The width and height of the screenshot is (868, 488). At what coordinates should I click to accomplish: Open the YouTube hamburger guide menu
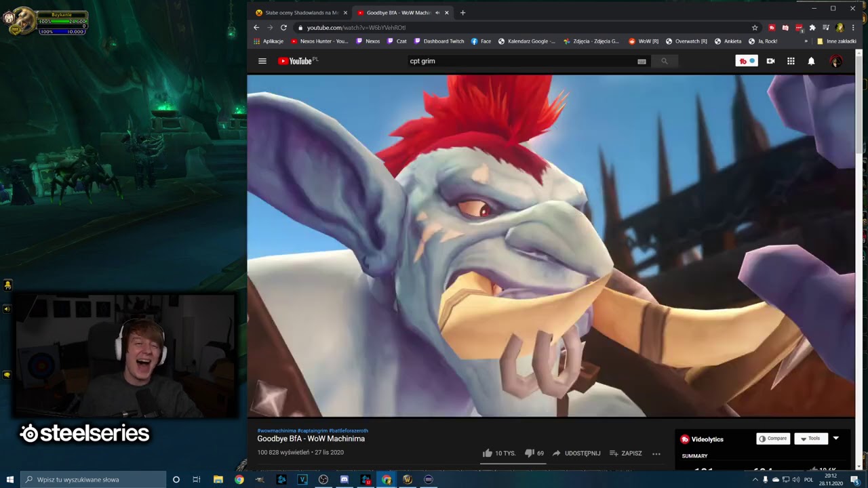[x=262, y=61]
